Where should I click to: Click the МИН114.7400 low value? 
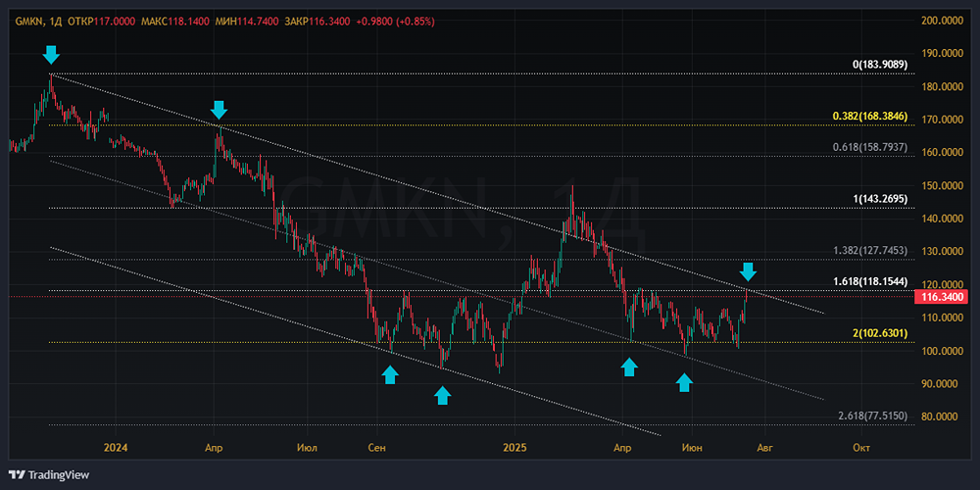tap(246, 22)
